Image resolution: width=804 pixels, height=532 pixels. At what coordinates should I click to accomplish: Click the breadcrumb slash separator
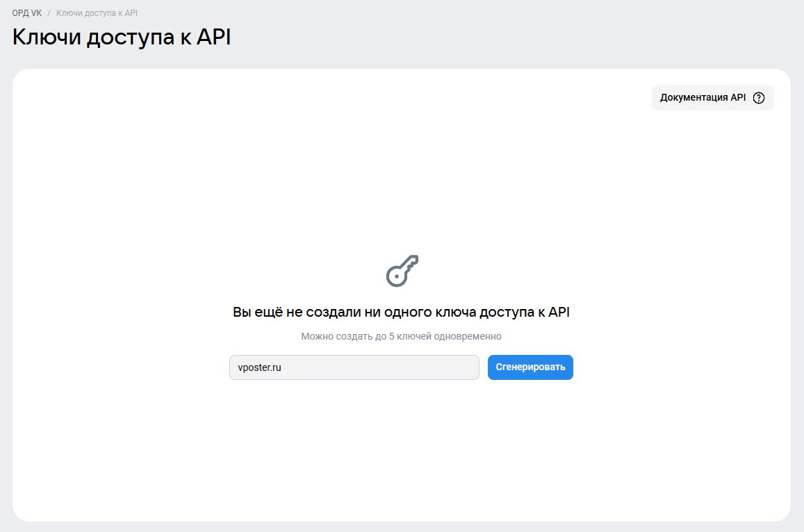49,13
